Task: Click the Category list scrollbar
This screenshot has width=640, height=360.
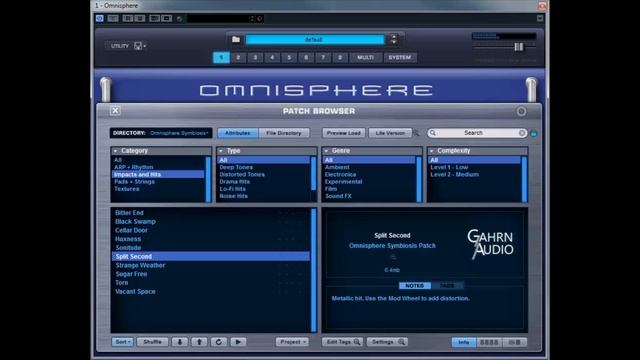Action: (208, 179)
